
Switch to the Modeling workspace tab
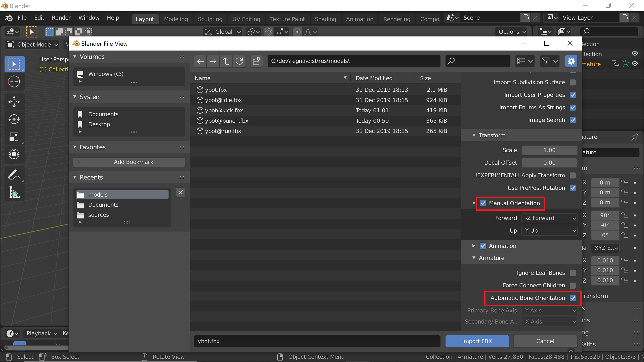tap(176, 19)
